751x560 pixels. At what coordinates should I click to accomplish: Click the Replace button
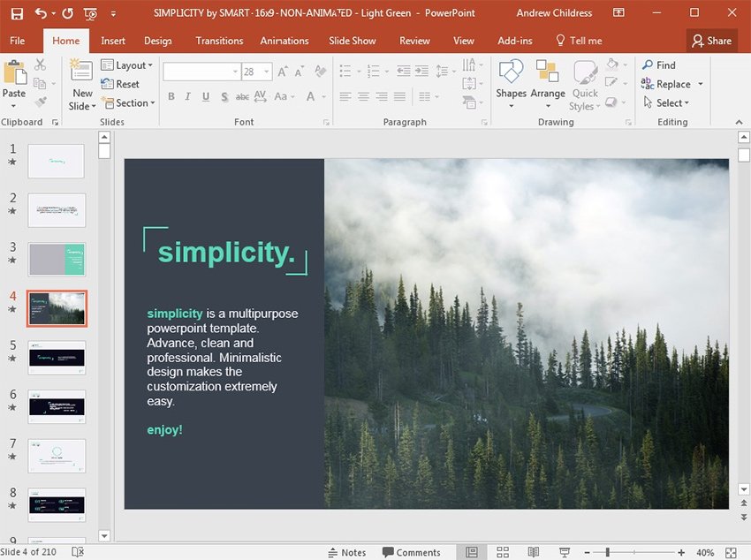pos(666,84)
